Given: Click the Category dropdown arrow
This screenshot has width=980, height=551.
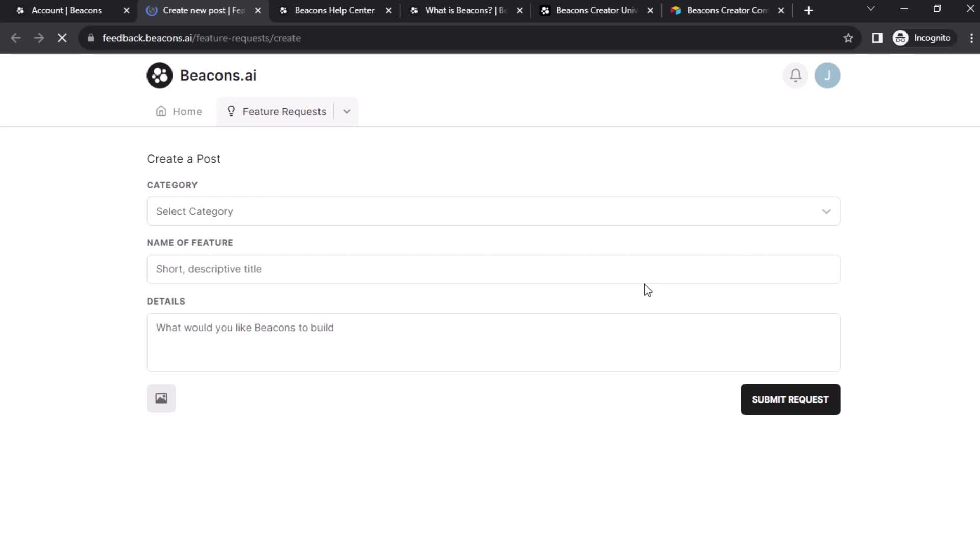Looking at the screenshot, I should pos(826,211).
